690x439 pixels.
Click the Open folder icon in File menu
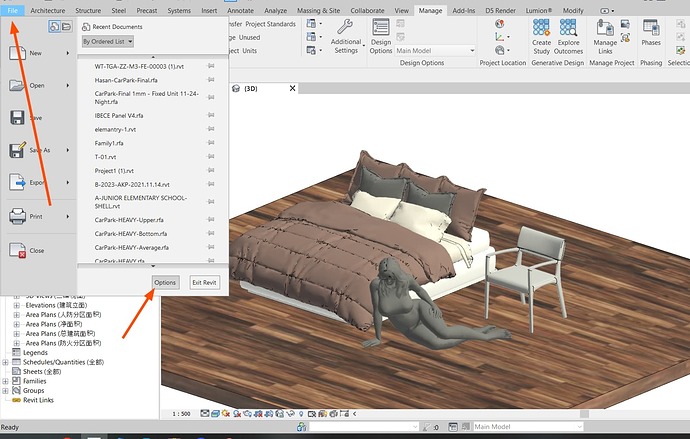[x=17, y=85]
